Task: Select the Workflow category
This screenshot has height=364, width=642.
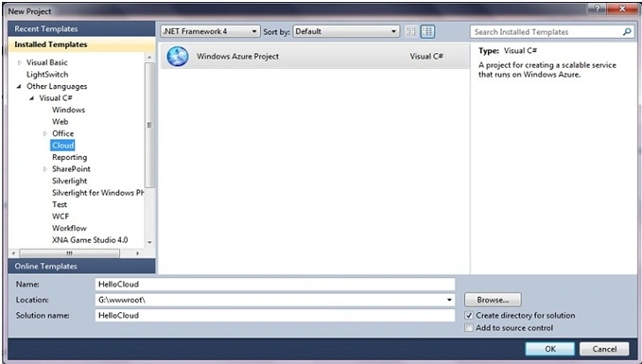Action: pos(69,229)
